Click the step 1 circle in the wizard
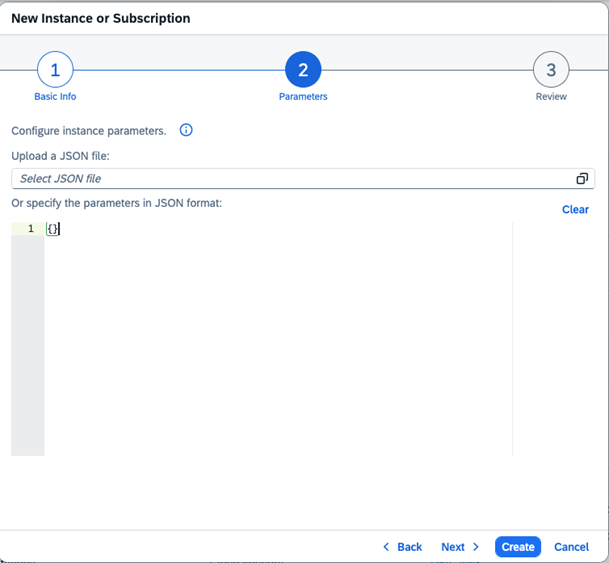This screenshot has height=563, width=609. tap(55, 70)
